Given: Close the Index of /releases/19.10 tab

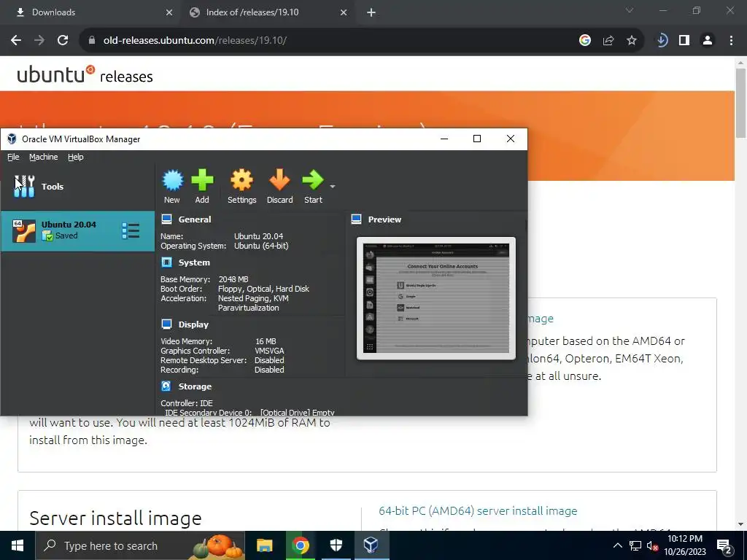Looking at the screenshot, I should click(344, 12).
